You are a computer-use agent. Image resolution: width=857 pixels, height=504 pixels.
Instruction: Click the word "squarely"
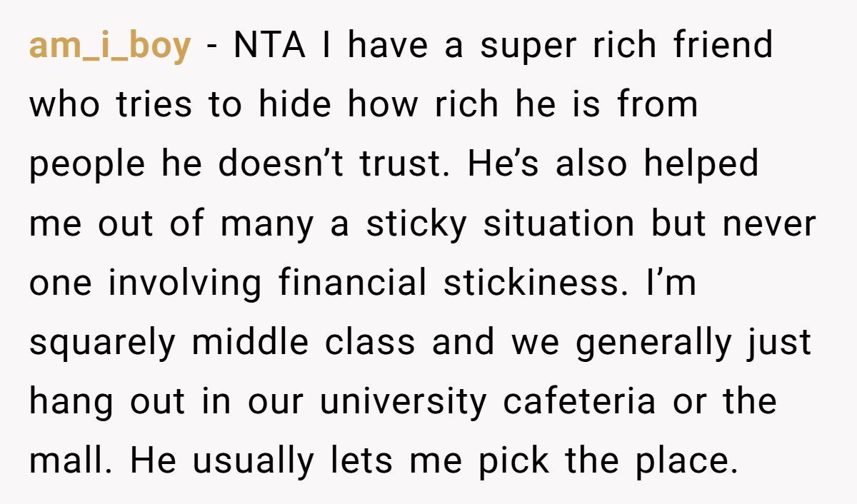coord(101,343)
